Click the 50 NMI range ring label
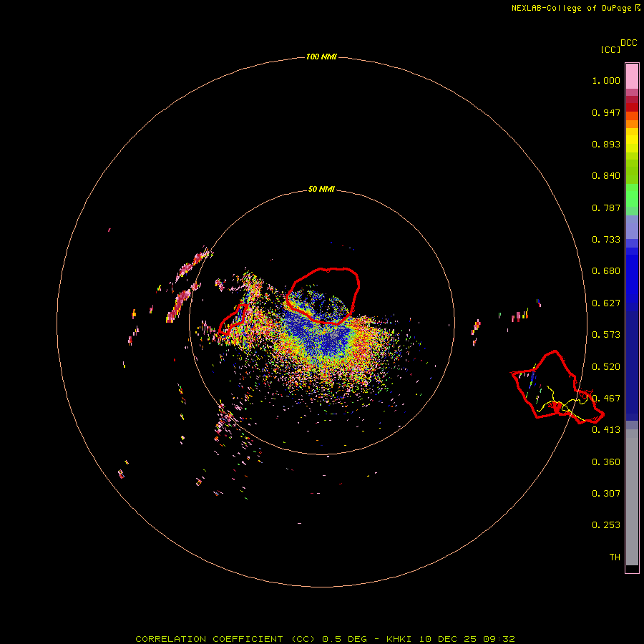 click(x=321, y=189)
